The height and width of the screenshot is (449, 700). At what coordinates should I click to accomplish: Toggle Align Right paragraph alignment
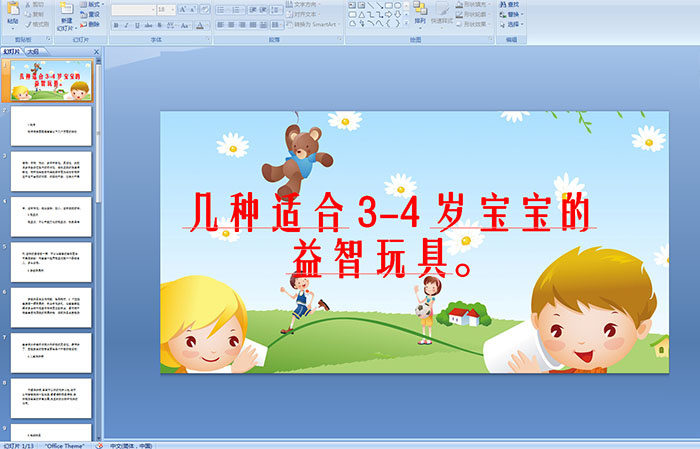tap(242, 25)
